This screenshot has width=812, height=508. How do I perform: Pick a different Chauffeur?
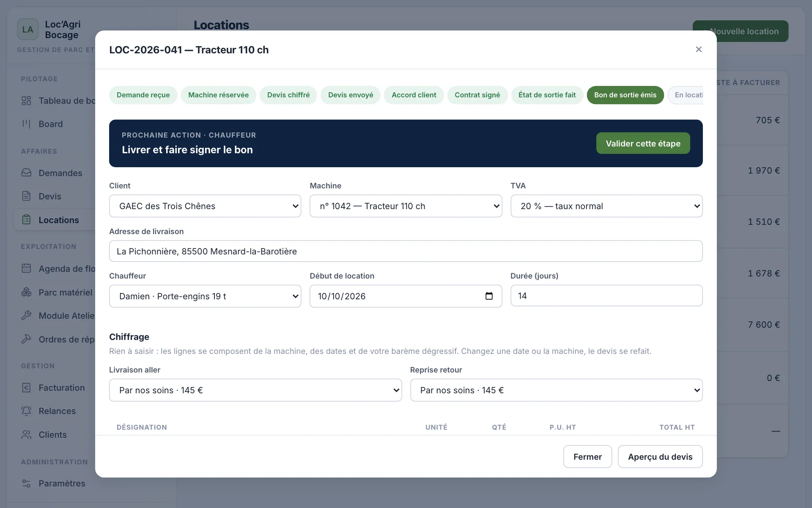click(x=205, y=296)
